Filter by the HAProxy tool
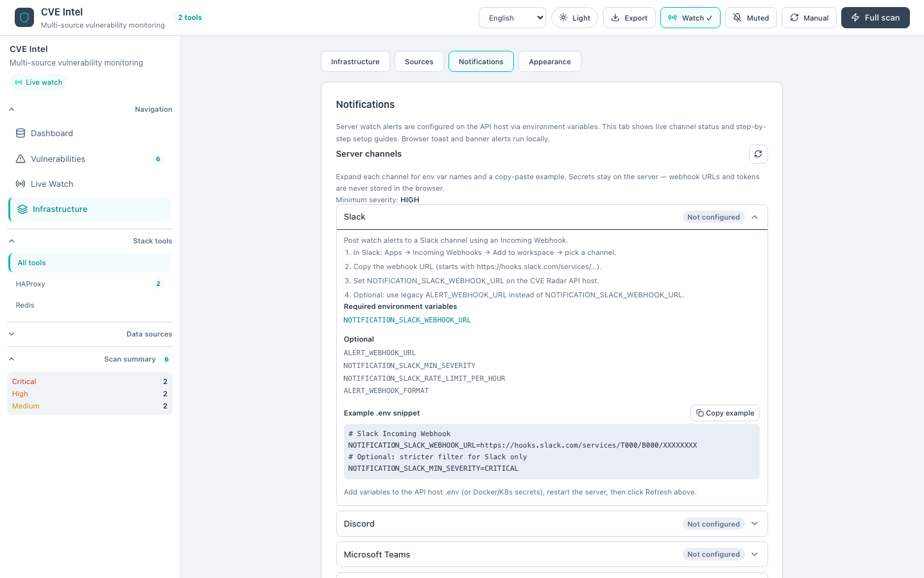Image resolution: width=924 pixels, height=578 pixels. point(90,284)
